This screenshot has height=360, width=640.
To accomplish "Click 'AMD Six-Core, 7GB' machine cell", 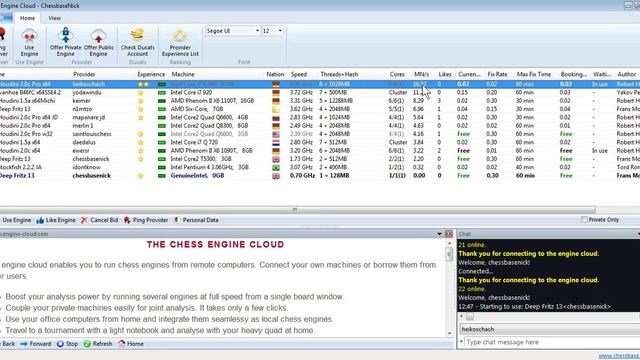I will pos(196,109).
